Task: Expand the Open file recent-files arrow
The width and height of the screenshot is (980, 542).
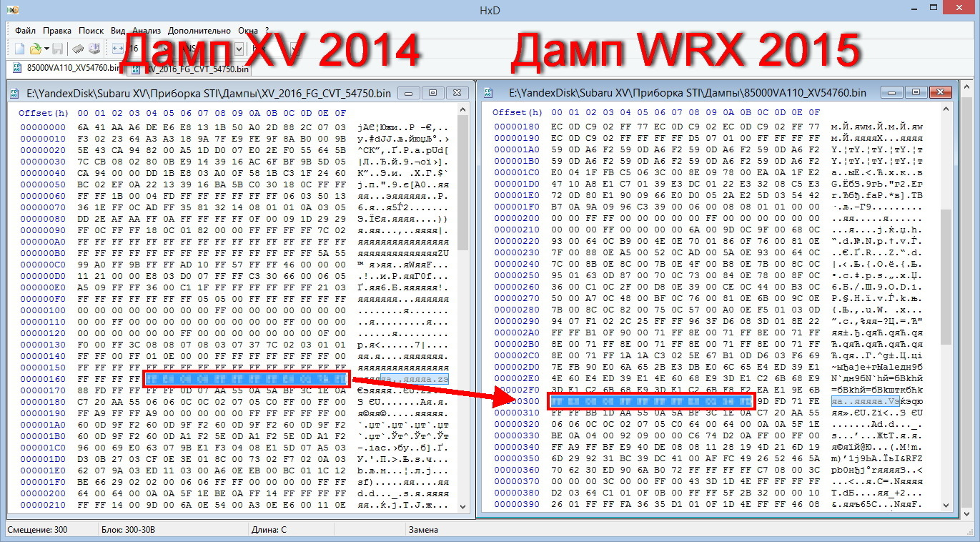Action: (46, 49)
